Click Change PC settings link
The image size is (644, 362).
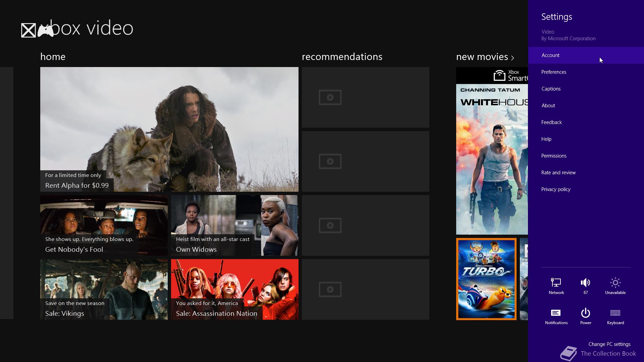coord(609,344)
